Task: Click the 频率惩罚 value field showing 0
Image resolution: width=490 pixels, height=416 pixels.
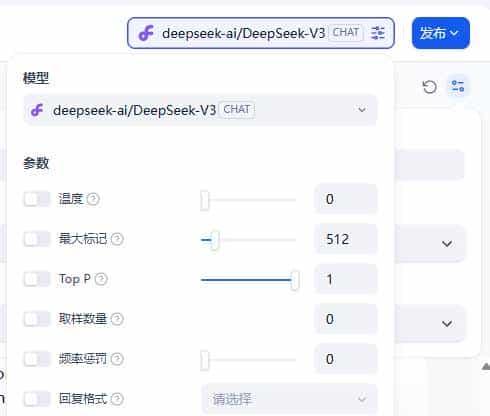Action: tap(346, 359)
